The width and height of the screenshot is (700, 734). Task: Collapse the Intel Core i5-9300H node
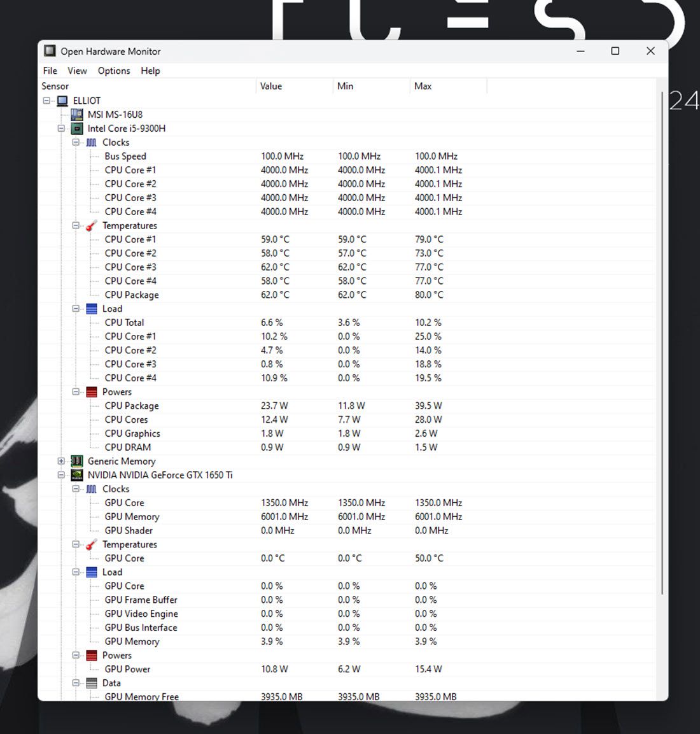pyautogui.click(x=61, y=128)
